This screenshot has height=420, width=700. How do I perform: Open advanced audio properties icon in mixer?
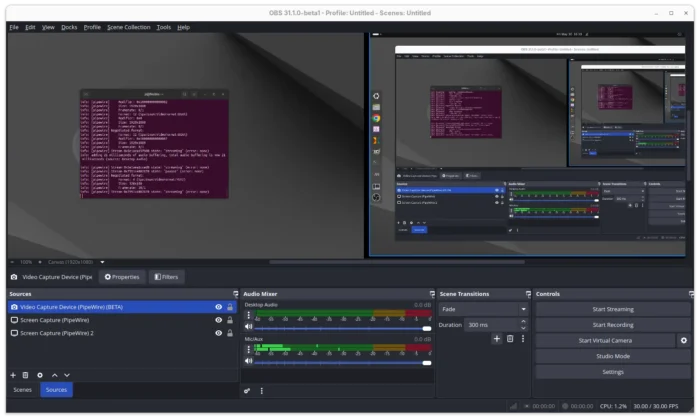point(247,390)
